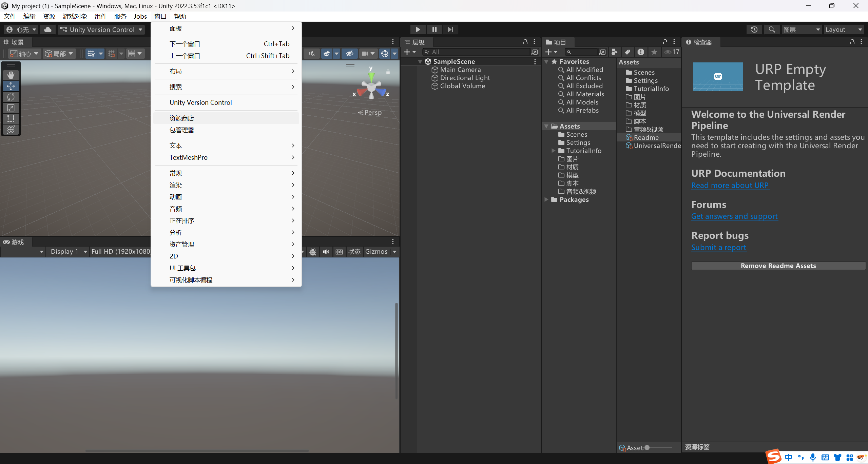Image resolution: width=868 pixels, height=464 pixels.
Task: Click the Play button
Action: pyautogui.click(x=418, y=30)
